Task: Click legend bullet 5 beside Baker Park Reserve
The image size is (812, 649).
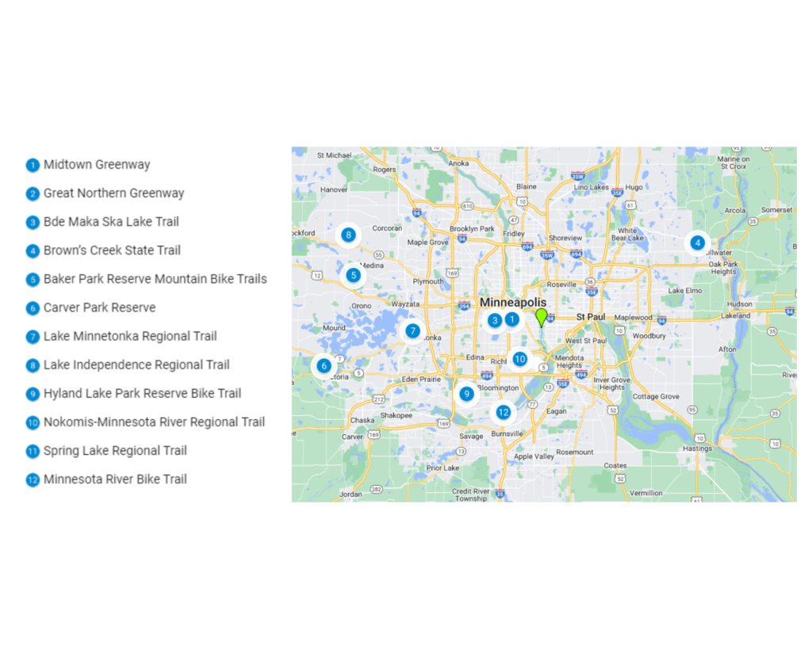Action: point(33,280)
